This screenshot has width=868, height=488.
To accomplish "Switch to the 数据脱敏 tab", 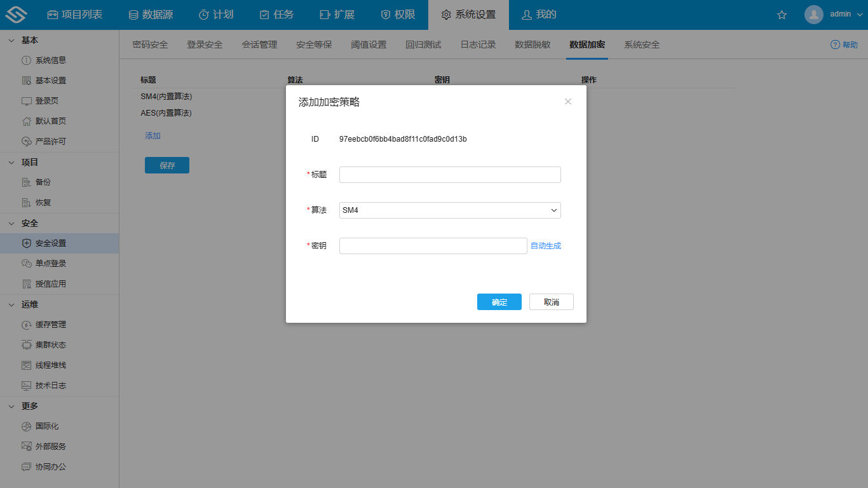I will click(x=532, y=45).
